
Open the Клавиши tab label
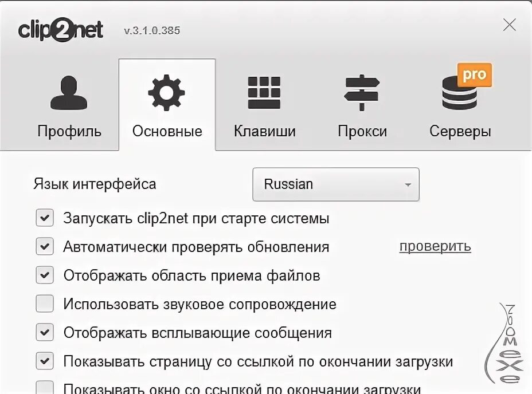point(265,131)
